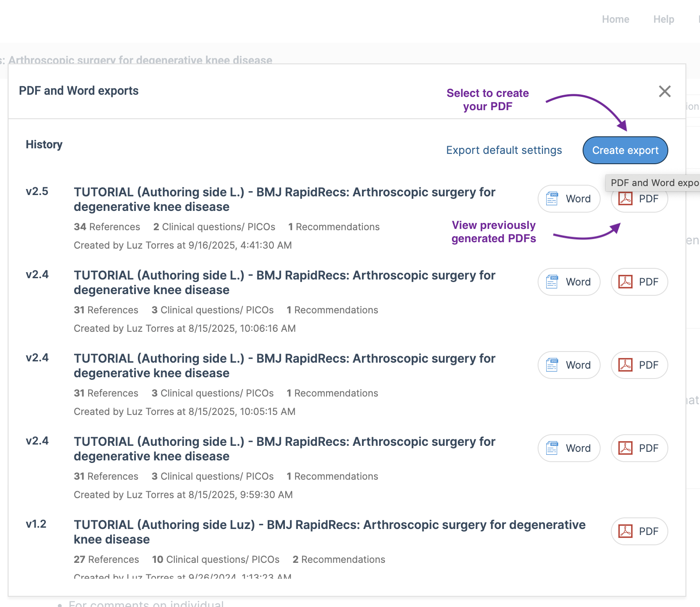The height and width of the screenshot is (607, 700).
Task: Click the Create export button
Action: point(625,150)
